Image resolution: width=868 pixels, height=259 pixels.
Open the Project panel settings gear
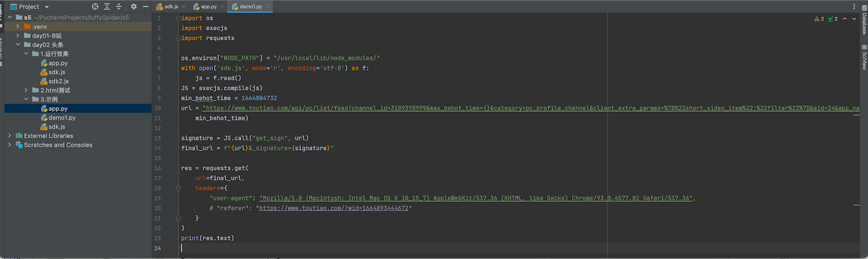(x=133, y=6)
